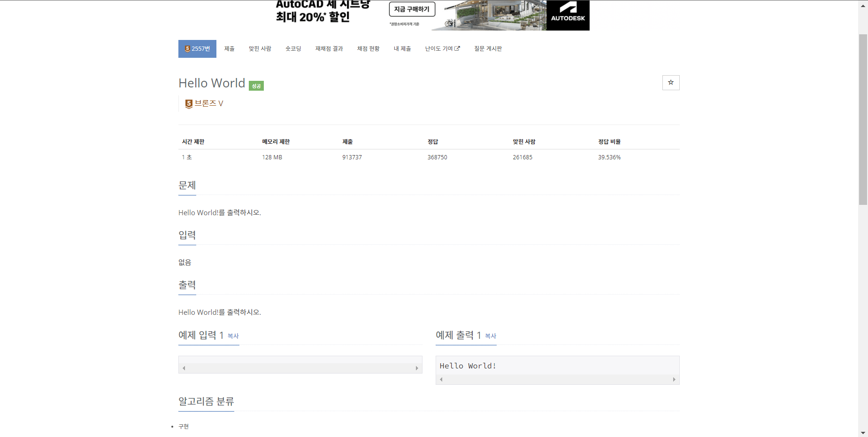Click the 지금 구매하기 button in the ad
The width and height of the screenshot is (868, 437).
click(x=412, y=9)
